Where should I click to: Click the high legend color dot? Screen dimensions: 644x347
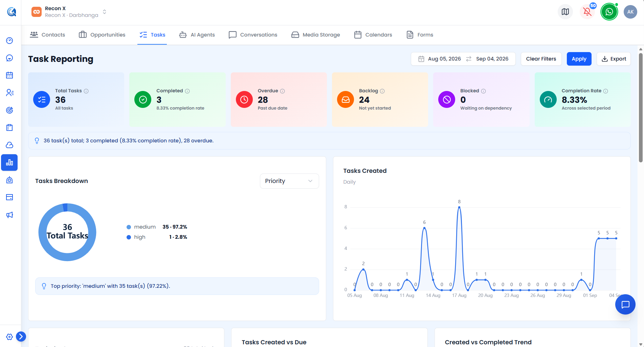coord(129,237)
